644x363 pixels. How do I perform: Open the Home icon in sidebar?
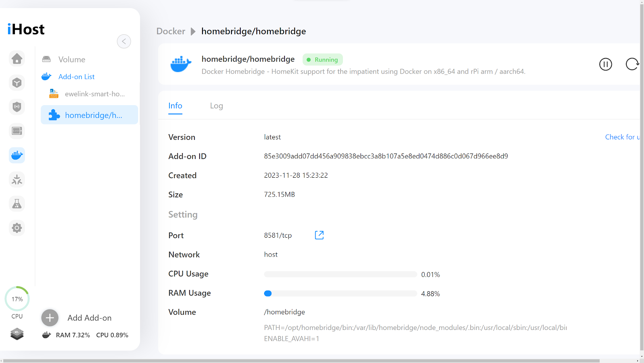(17, 59)
